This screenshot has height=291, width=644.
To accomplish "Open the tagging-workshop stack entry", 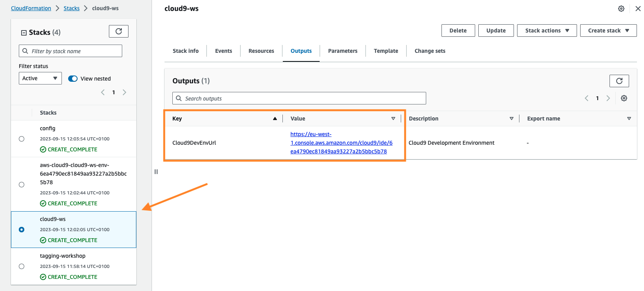I will click(x=63, y=256).
